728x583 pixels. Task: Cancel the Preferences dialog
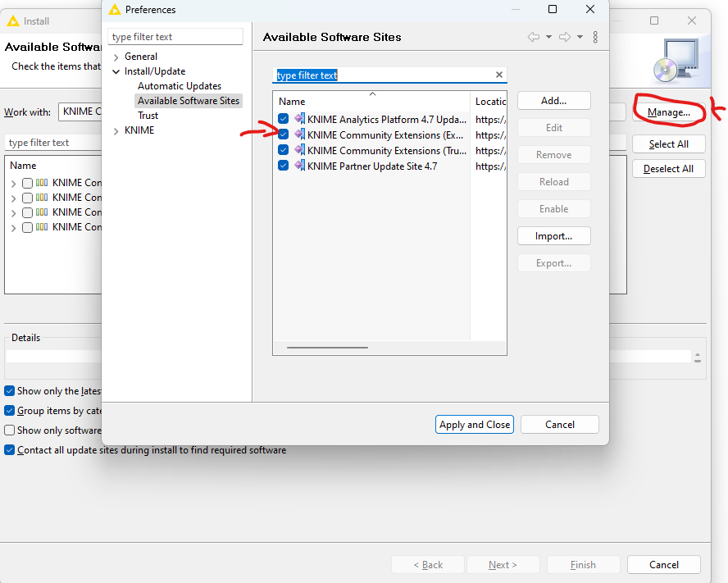(559, 425)
